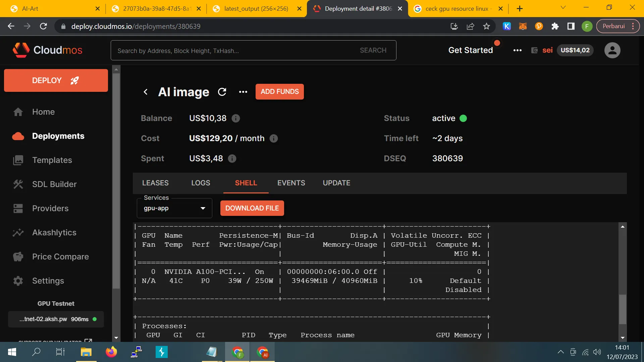Open the three-dot menu beside AI image
The image size is (644, 362).
pos(243,92)
